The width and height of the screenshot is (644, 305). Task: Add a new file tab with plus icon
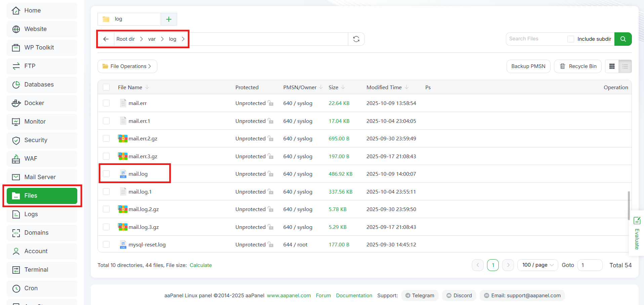[169, 19]
